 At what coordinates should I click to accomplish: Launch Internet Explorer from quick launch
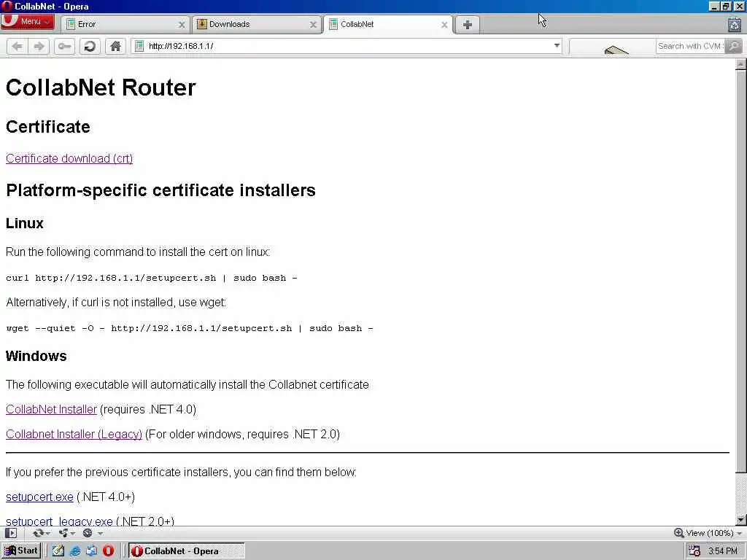pyautogui.click(x=75, y=551)
